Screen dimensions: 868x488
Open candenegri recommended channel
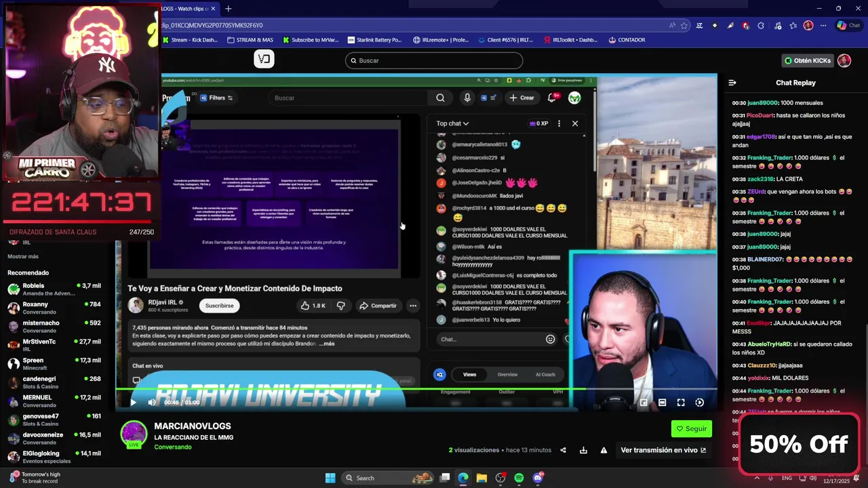(54, 382)
